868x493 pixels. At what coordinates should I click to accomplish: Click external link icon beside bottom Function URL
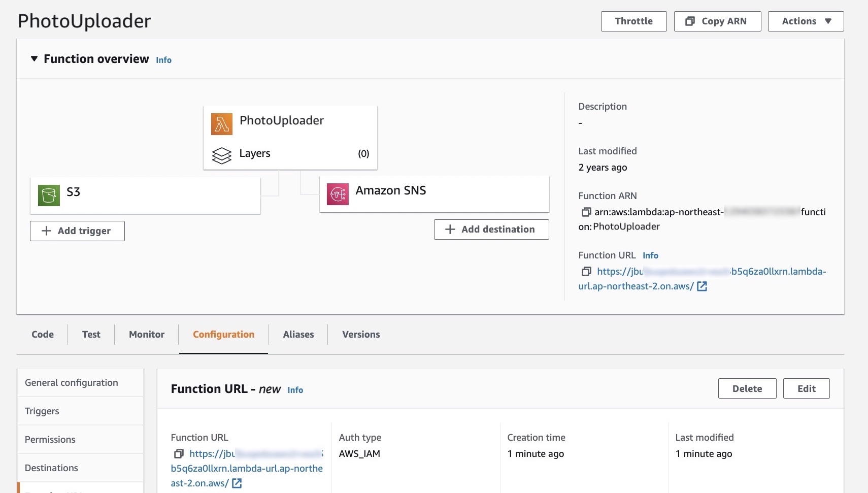pyautogui.click(x=237, y=483)
